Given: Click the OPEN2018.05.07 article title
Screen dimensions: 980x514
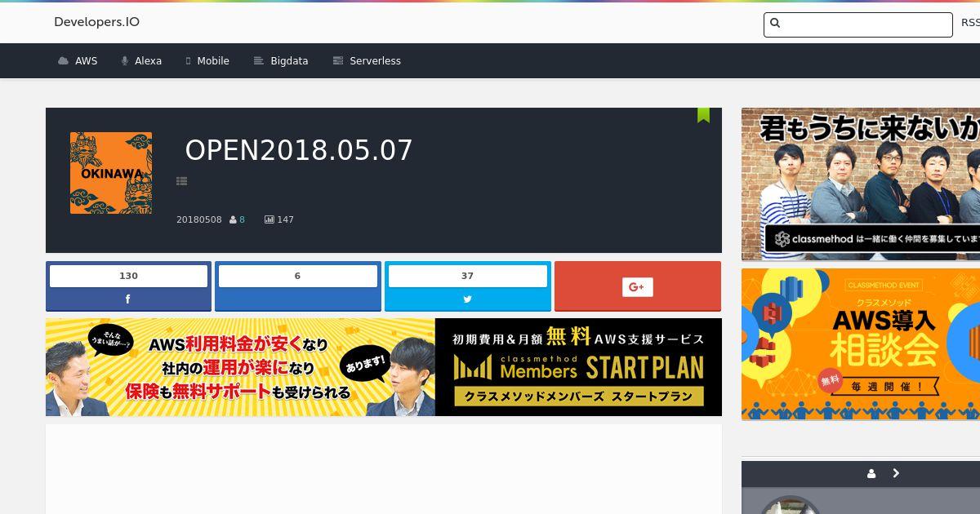Looking at the screenshot, I should coord(299,150).
